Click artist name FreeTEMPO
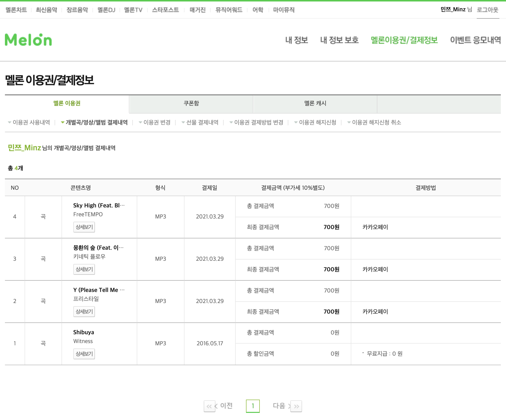 coord(88,214)
